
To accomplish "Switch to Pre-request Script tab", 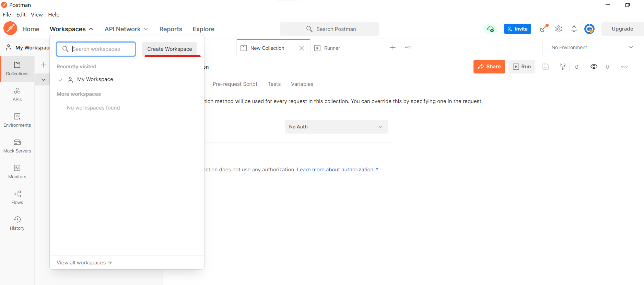I will (235, 84).
